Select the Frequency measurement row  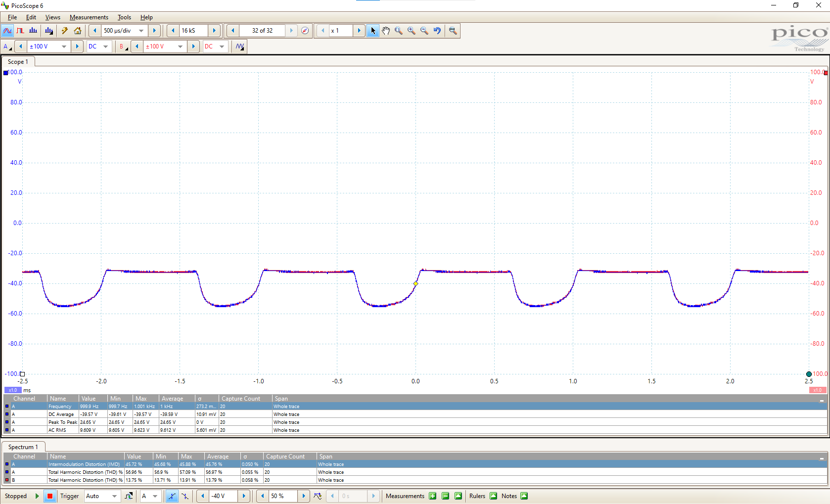click(415, 407)
